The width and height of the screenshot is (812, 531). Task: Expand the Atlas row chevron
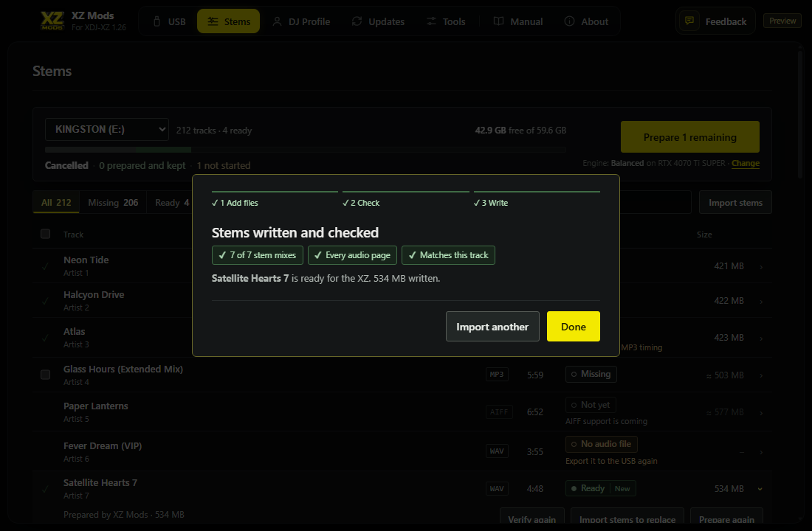pyautogui.click(x=761, y=339)
